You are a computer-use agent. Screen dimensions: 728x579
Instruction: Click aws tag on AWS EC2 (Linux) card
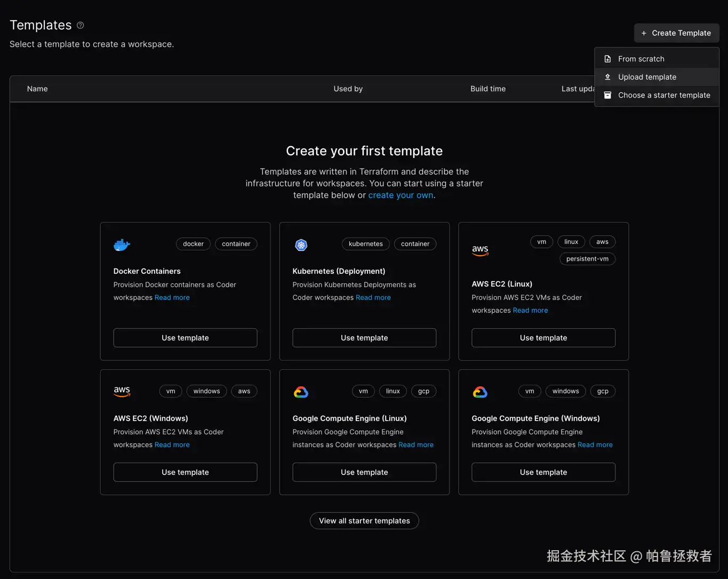(603, 242)
